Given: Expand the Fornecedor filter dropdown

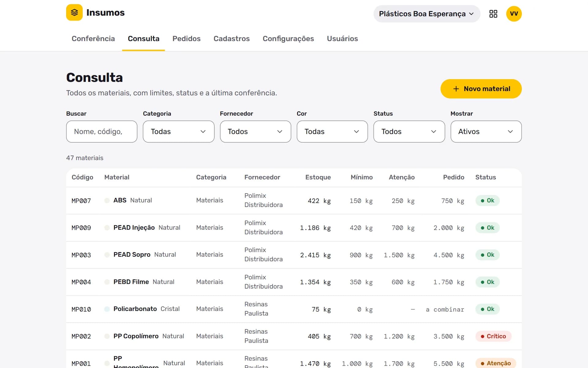Looking at the screenshot, I should (255, 132).
